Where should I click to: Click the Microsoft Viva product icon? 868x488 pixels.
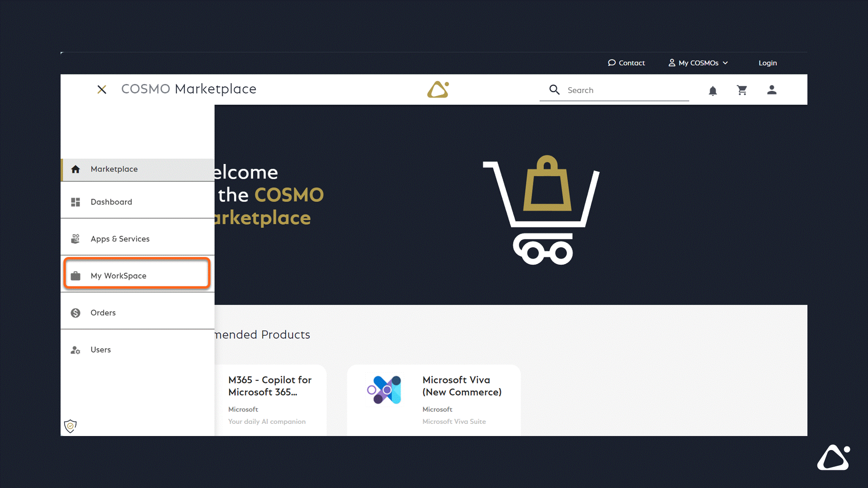click(x=384, y=390)
